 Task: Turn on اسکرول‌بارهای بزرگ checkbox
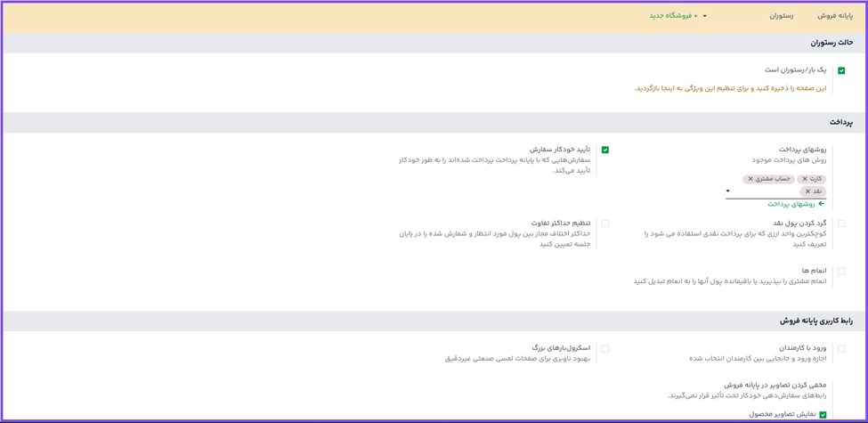605,348
